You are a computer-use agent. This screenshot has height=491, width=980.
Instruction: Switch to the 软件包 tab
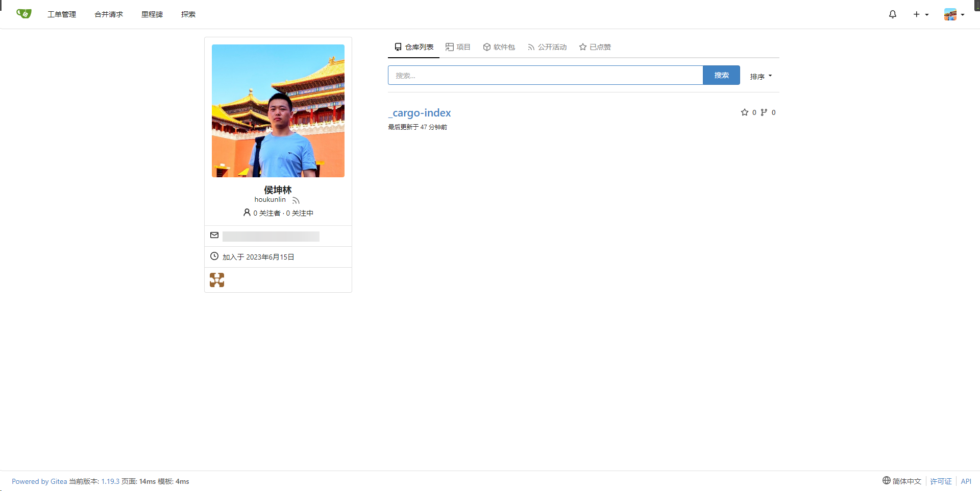coord(499,47)
